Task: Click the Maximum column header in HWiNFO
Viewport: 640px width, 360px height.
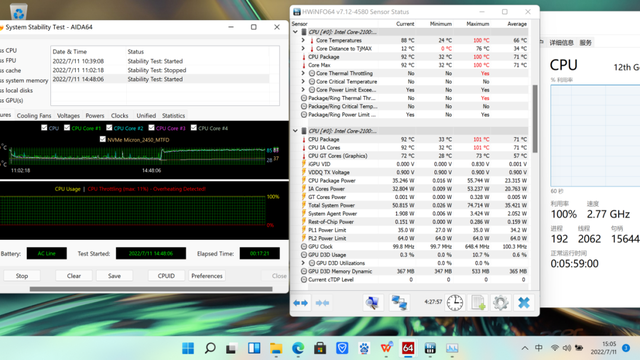Action: pos(478,24)
